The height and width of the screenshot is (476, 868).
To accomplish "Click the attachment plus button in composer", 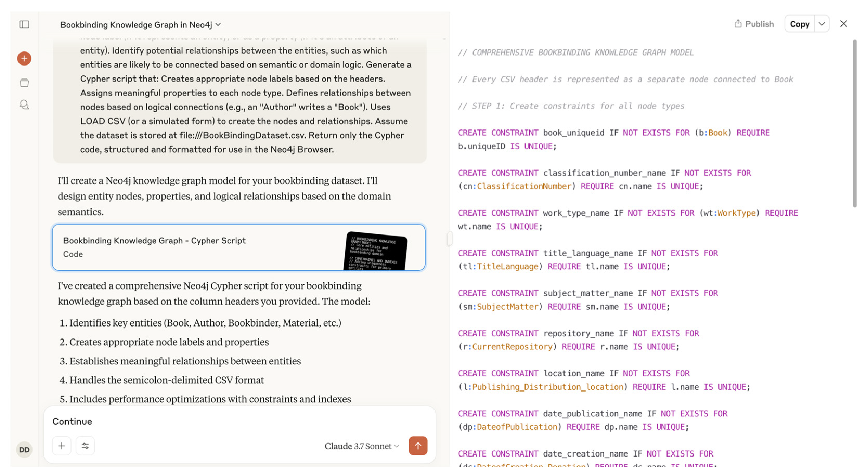I will coord(62,446).
